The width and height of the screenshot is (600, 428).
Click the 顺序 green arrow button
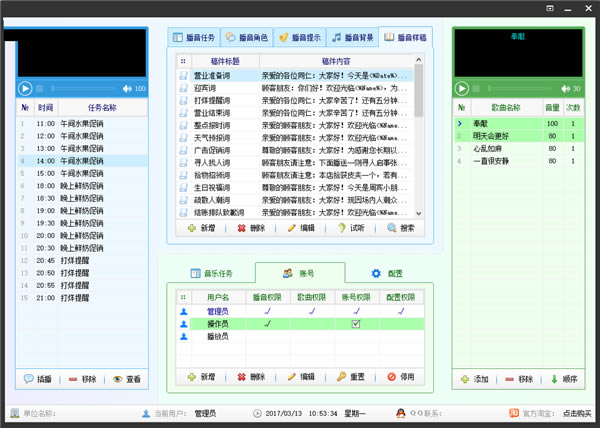point(564,379)
